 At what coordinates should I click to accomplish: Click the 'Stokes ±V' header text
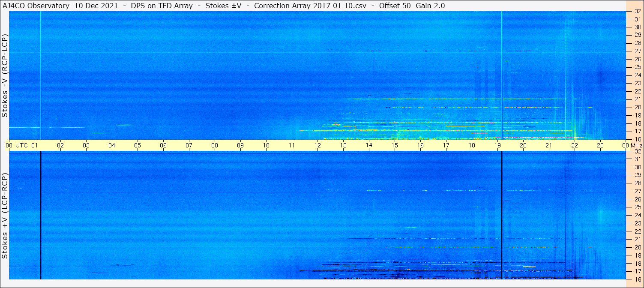[x=225, y=6]
